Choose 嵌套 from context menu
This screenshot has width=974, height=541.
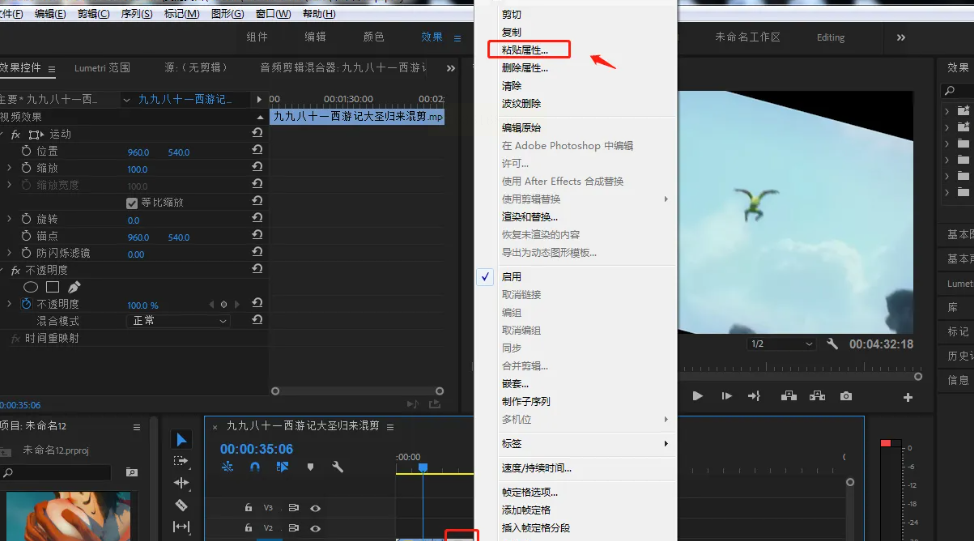pos(515,384)
